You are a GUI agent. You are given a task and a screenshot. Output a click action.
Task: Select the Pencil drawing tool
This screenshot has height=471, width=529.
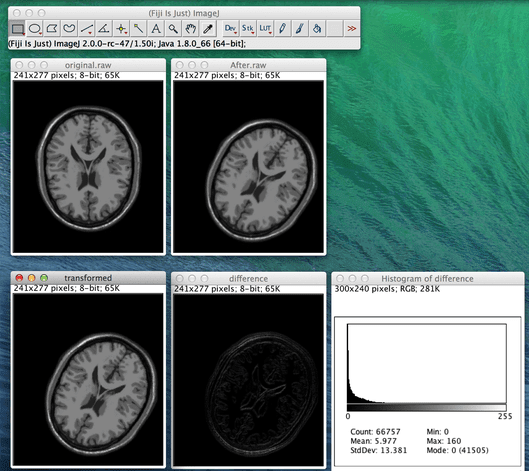(282, 29)
